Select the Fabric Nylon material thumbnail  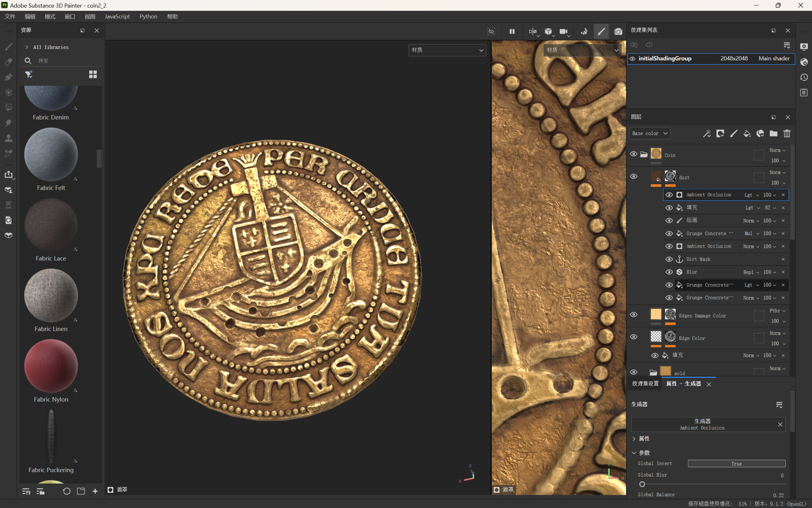pyautogui.click(x=51, y=366)
